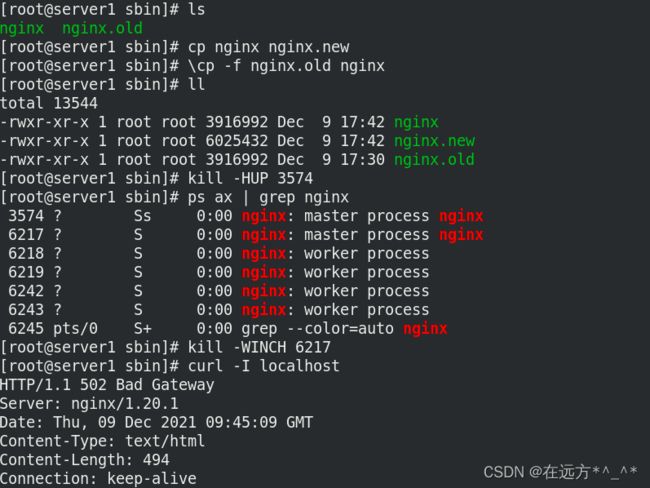Click PID 3574 in process list
Screen dimensions: 650x488
(x=26, y=216)
